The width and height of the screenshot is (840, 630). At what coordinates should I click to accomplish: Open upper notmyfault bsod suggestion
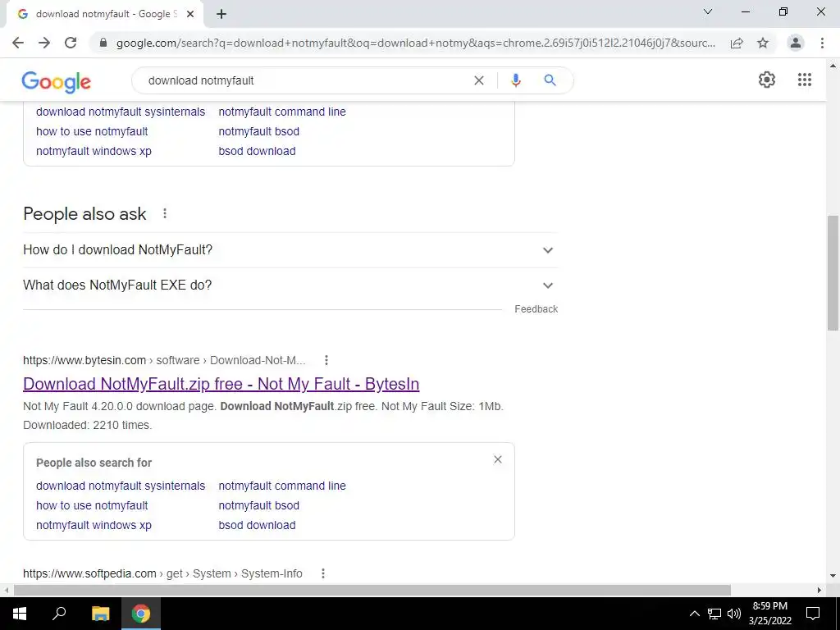258,131
